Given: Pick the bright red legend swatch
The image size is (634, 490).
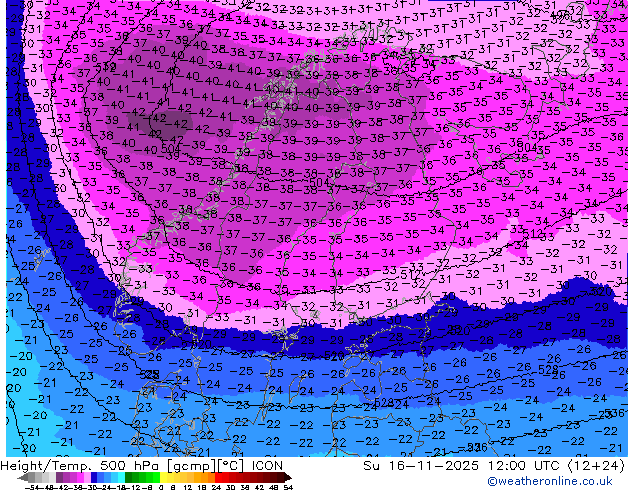Looking at the screenshot, I should click(x=218, y=477).
